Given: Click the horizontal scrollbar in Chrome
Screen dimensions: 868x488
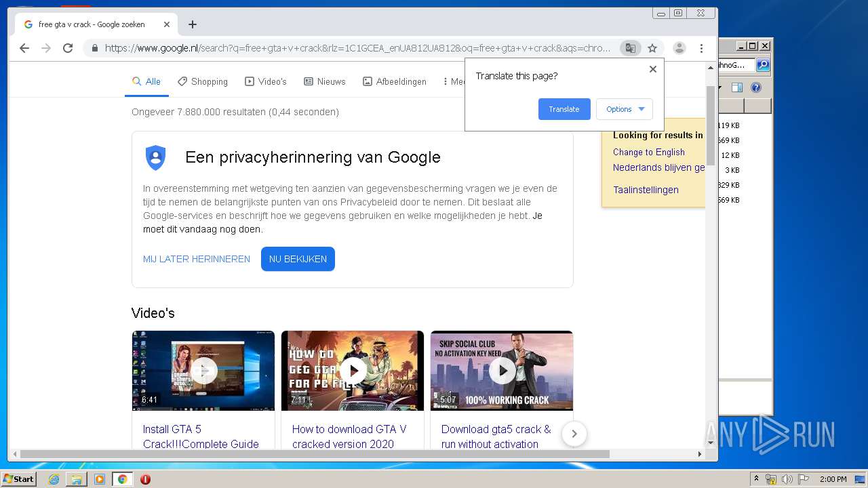Looking at the screenshot, I should [315, 454].
